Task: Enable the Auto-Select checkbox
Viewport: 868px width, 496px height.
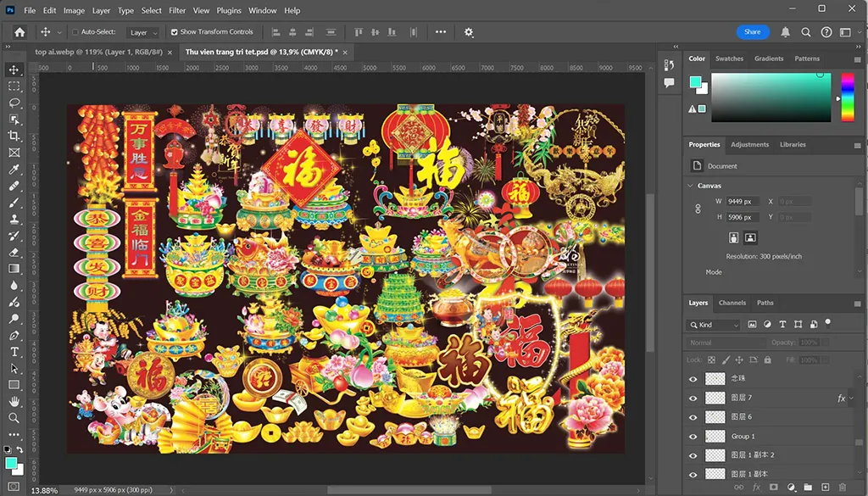Action: click(75, 32)
